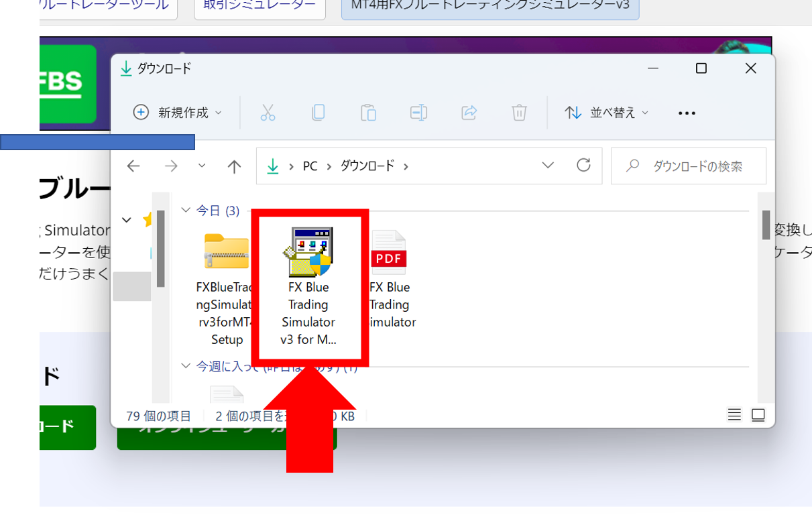Viewport: 812px width, 529px height.
Task: Click the green ロード button on web page
Action: (x=68, y=427)
